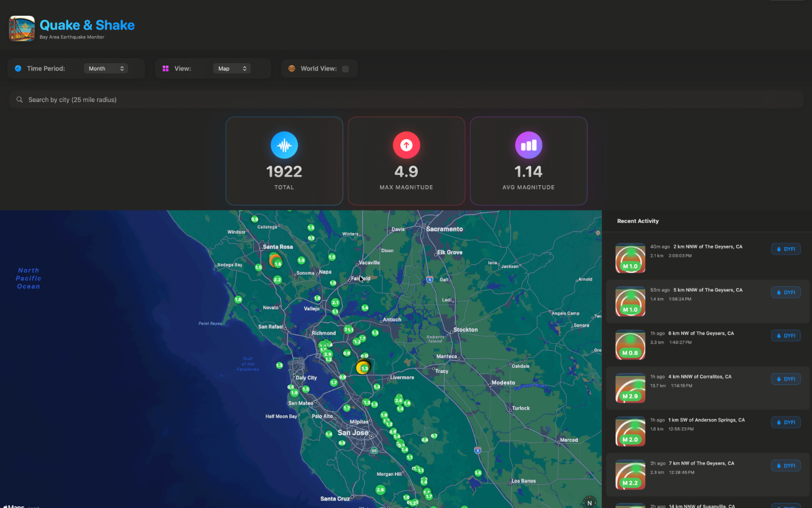This screenshot has width=812, height=508.
Task: Click DYFI button for Anderson Springs quake
Action: pos(786,422)
